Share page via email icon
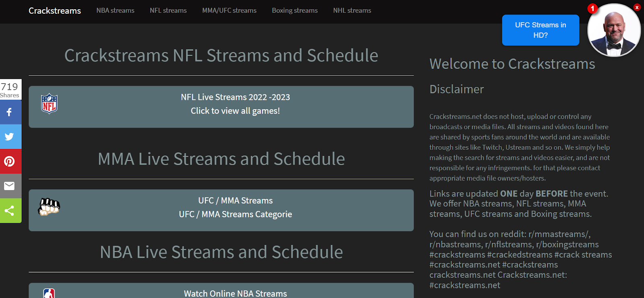 click(x=10, y=186)
